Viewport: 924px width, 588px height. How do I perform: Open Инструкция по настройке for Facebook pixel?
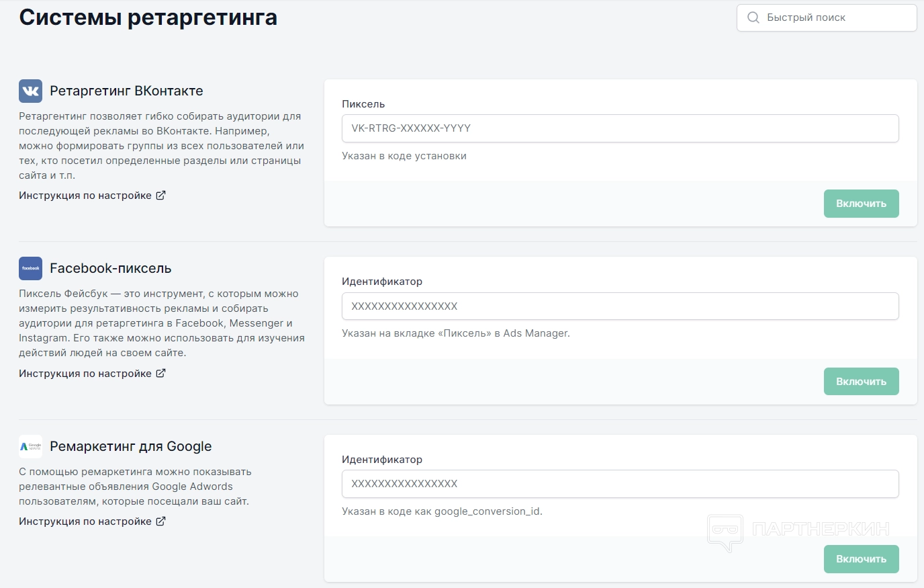pos(85,374)
